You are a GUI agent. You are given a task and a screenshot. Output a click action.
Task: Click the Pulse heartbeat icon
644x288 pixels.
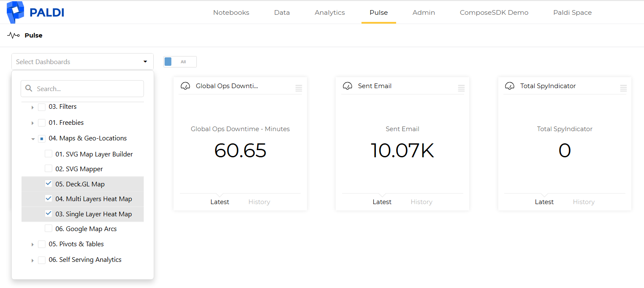click(14, 35)
